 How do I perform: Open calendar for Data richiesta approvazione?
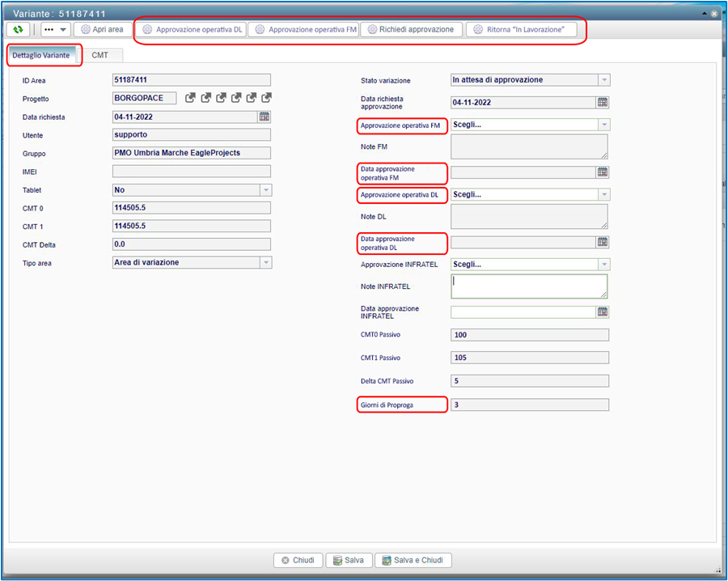click(x=602, y=103)
